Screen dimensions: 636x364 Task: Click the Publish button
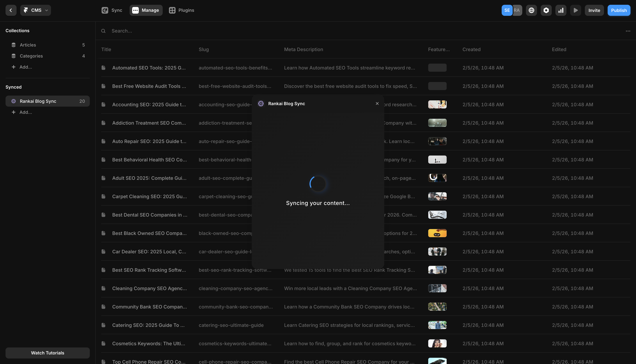(x=619, y=10)
